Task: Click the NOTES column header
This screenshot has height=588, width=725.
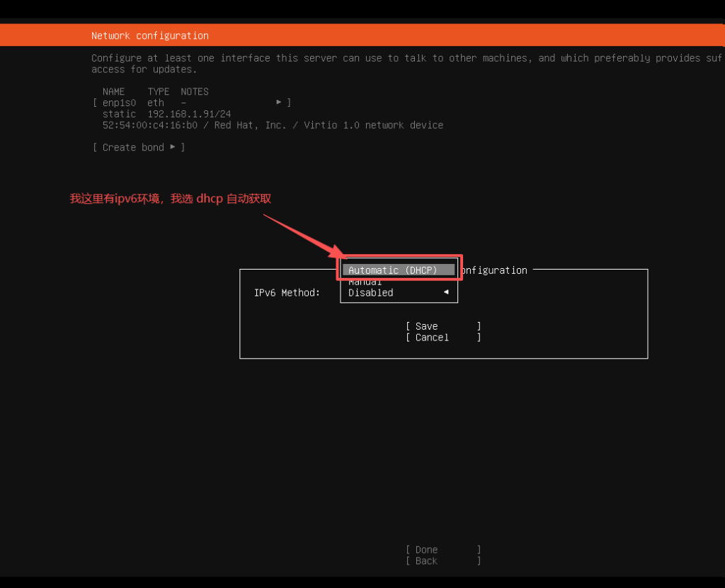Action: 194,91
